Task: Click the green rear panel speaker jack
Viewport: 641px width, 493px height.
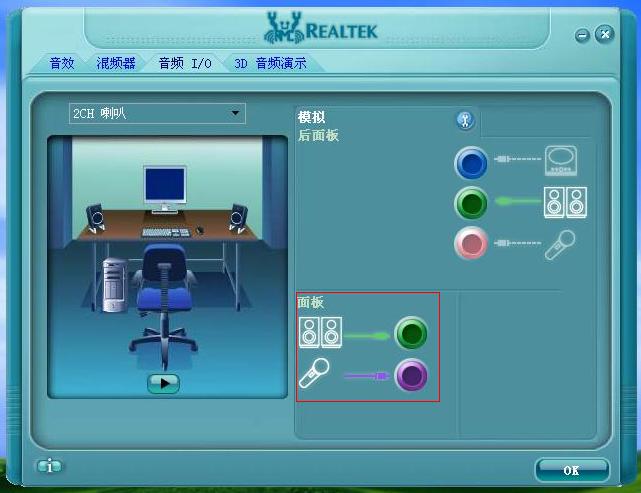Action: coord(471,203)
